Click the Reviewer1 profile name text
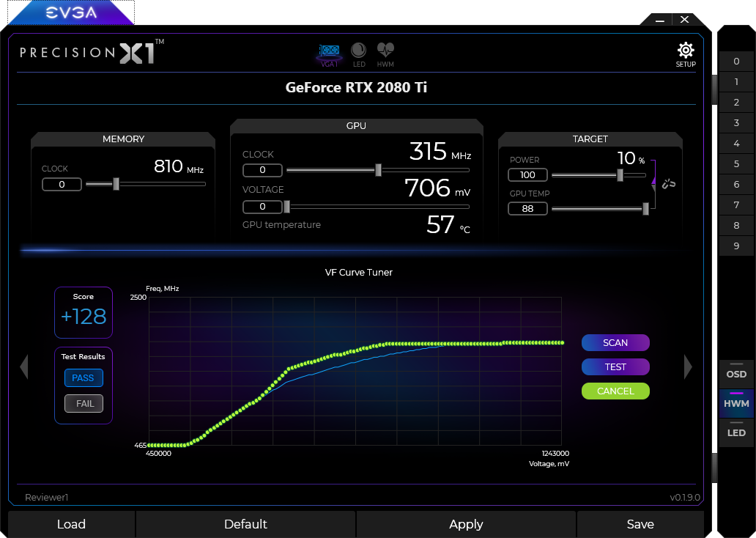This screenshot has height=538, width=756. 47,497
